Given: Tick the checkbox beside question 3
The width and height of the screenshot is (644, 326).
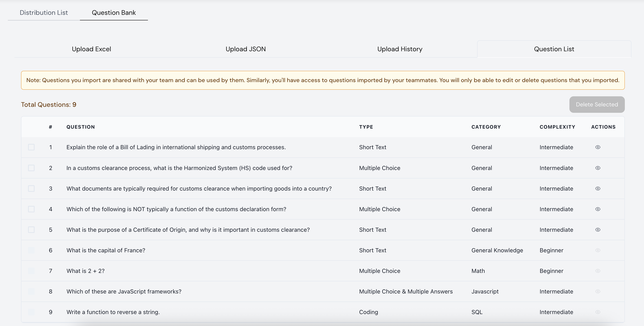Looking at the screenshot, I should tap(31, 189).
